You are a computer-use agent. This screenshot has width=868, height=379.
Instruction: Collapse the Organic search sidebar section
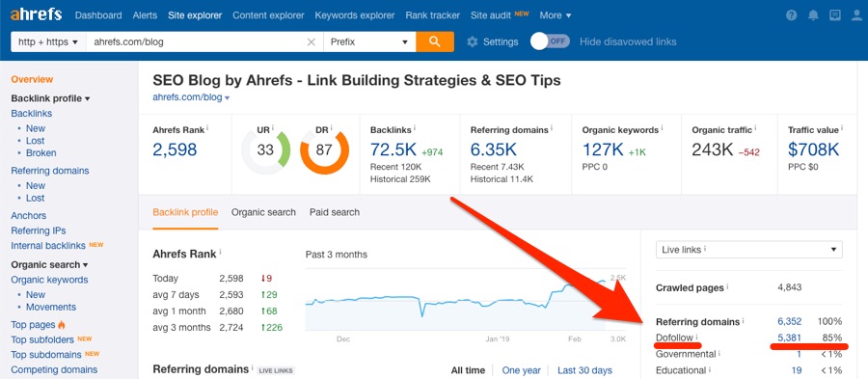tap(49, 264)
